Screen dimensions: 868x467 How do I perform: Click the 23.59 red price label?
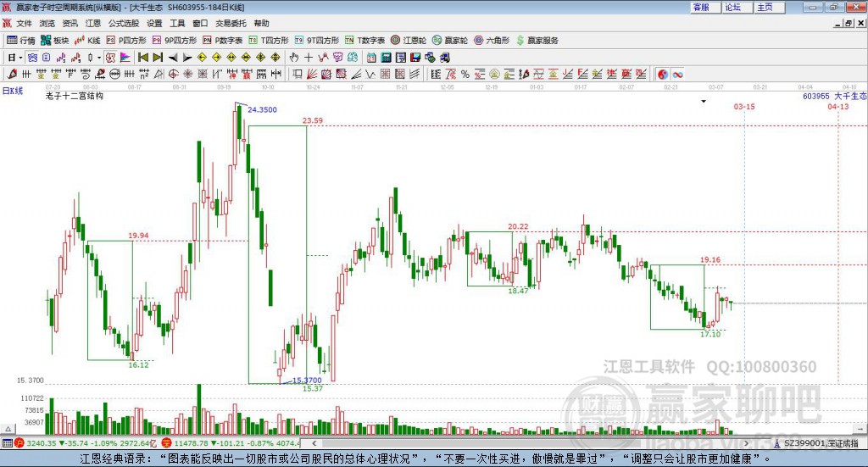pos(313,120)
